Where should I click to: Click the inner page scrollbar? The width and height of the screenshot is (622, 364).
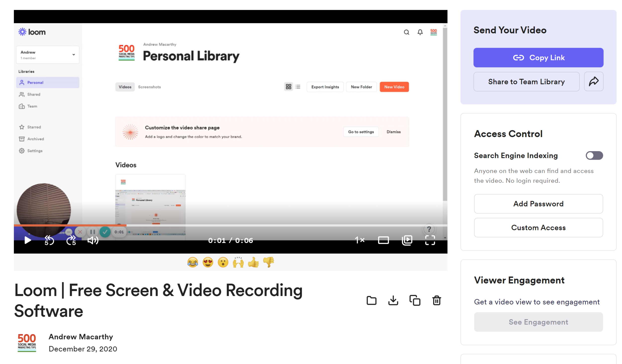pyautogui.click(x=445, y=114)
